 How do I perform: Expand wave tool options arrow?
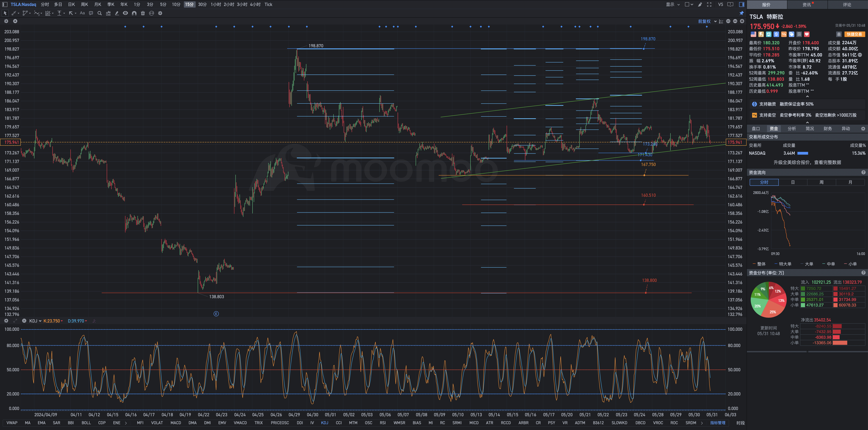[x=42, y=13]
